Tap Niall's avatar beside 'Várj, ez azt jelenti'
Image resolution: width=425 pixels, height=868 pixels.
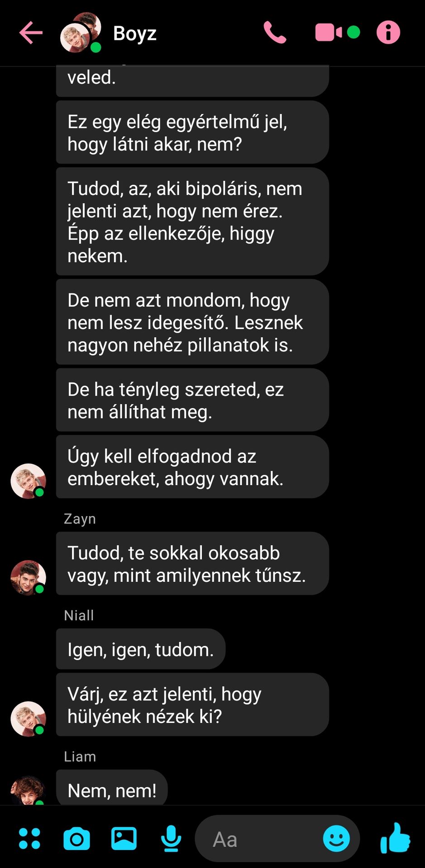pos(28,719)
